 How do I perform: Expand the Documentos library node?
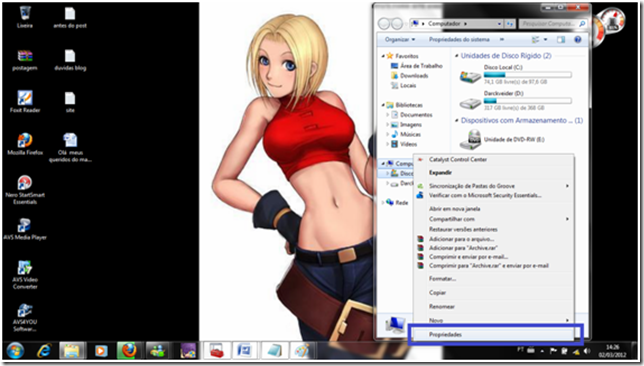coord(387,115)
